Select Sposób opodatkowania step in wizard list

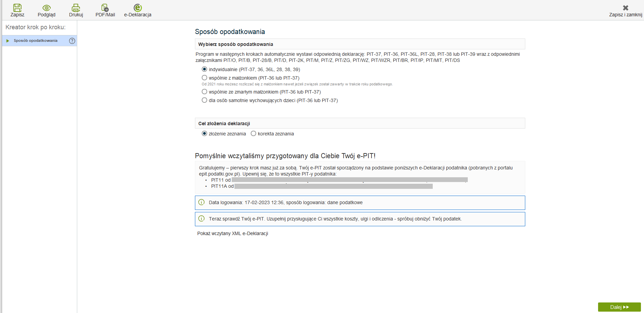(35, 41)
